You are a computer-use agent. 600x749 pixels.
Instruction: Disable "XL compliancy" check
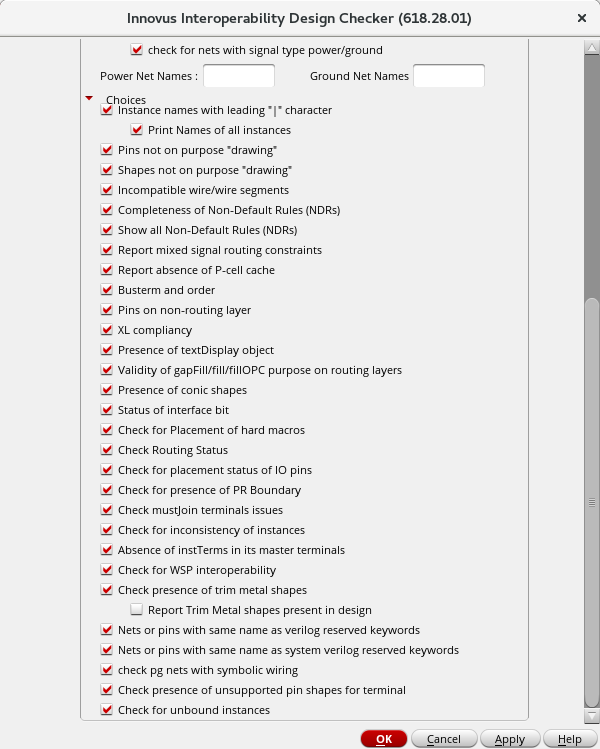[107, 330]
